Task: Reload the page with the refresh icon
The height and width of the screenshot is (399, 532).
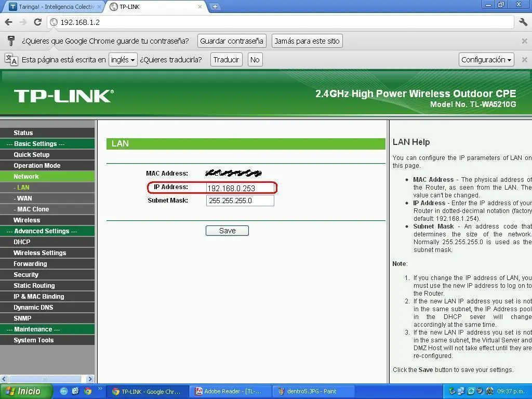Action: click(37, 22)
